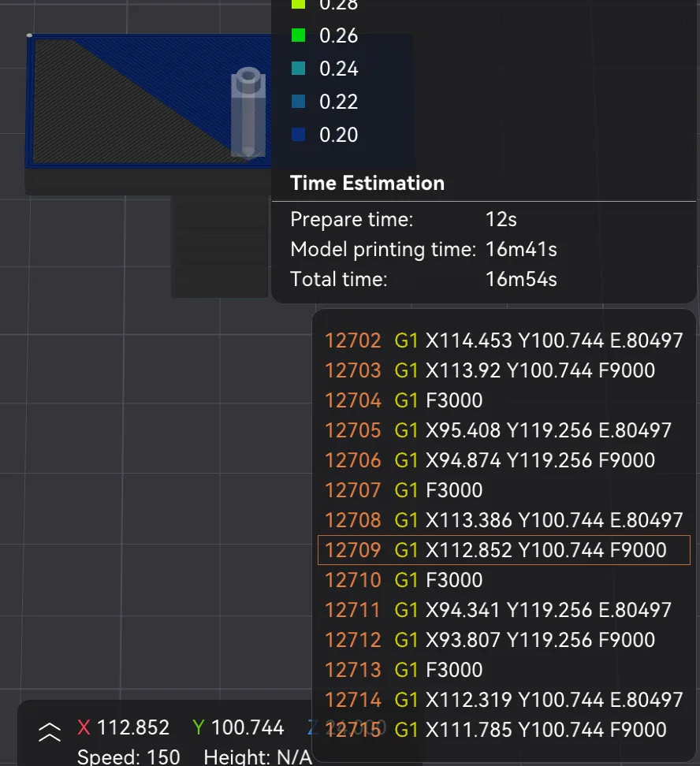Viewport: 700px width, 766px height.
Task: Click the Time Estimation heading
Action: (367, 183)
